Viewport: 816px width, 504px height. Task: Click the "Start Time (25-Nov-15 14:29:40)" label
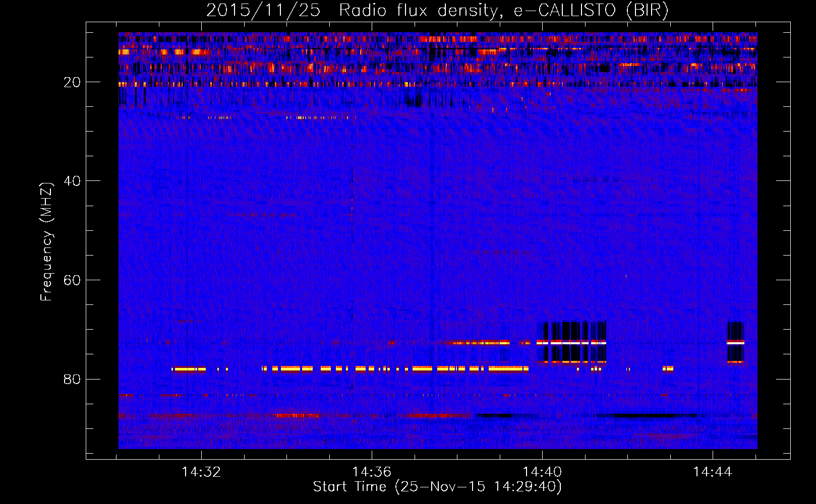click(437, 487)
